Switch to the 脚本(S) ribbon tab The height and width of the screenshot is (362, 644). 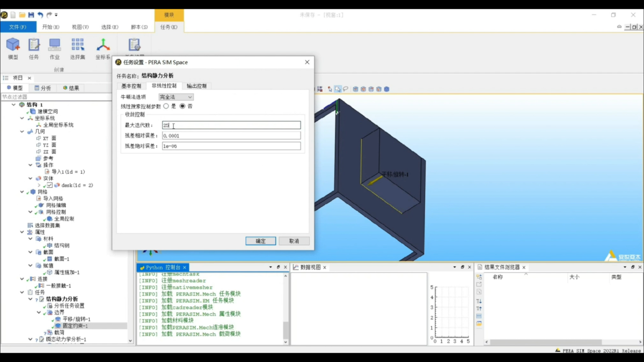139,27
